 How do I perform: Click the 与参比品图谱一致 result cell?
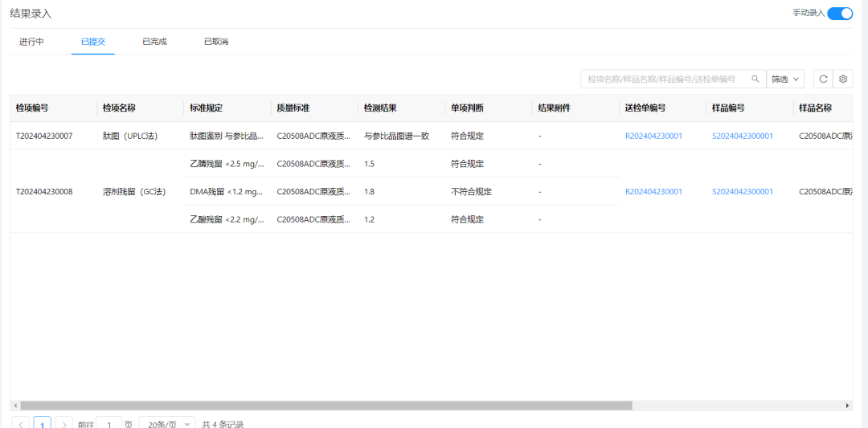[x=397, y=136]
